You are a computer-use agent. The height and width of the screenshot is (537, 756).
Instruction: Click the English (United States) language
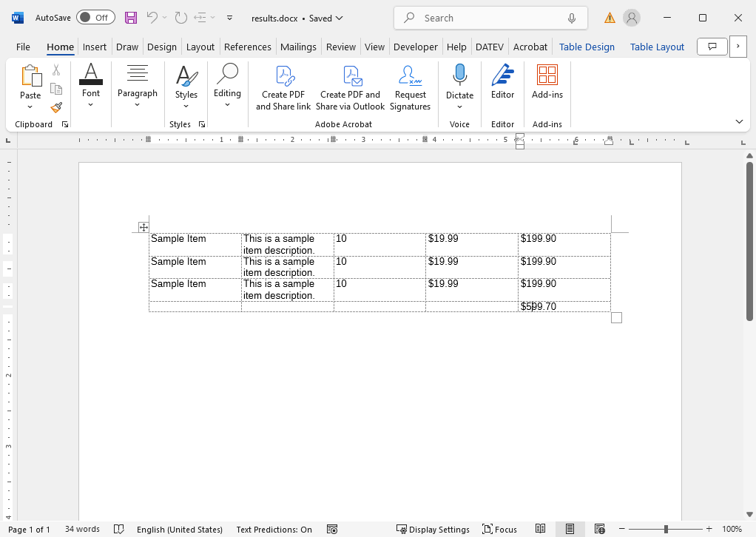180,530
